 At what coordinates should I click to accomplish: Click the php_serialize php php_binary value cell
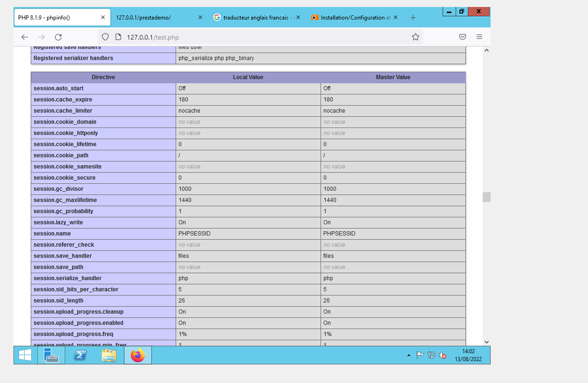321,58
